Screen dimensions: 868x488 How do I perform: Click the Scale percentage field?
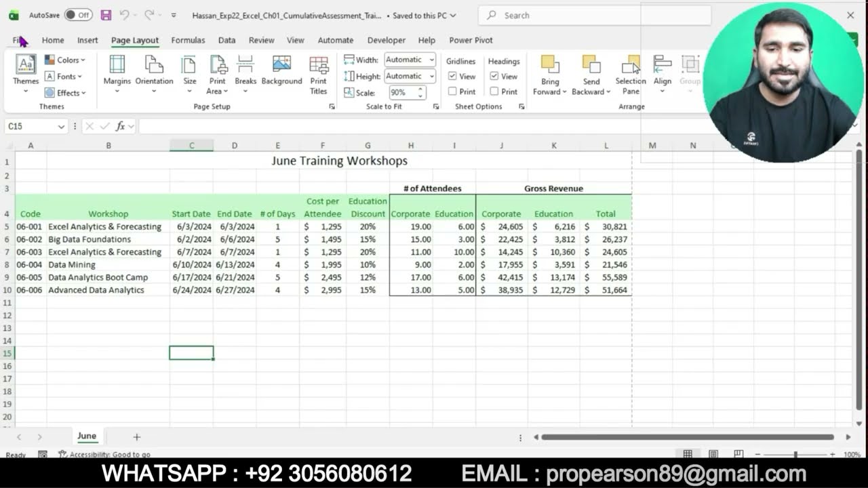(403, 92)
